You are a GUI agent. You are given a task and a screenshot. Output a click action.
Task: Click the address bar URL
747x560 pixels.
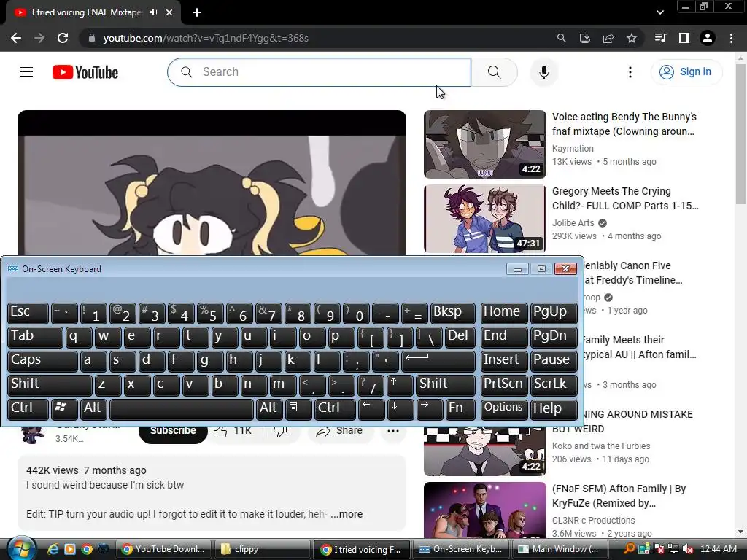point(206,38)
